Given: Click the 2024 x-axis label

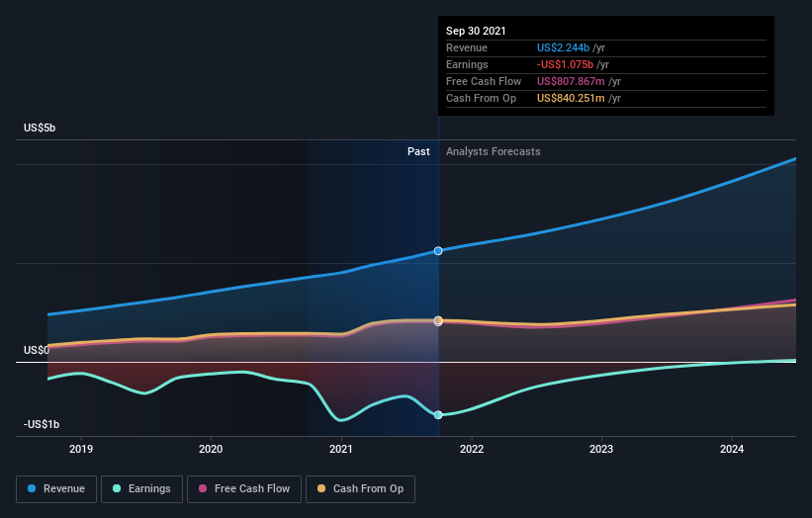Looking at the screenshot, I should 732,449.
